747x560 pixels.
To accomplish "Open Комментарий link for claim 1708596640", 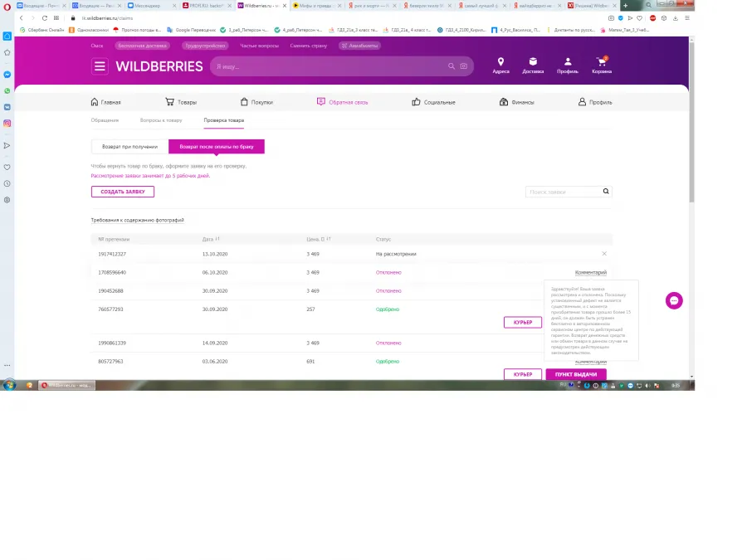I will [x=591, y=272].
